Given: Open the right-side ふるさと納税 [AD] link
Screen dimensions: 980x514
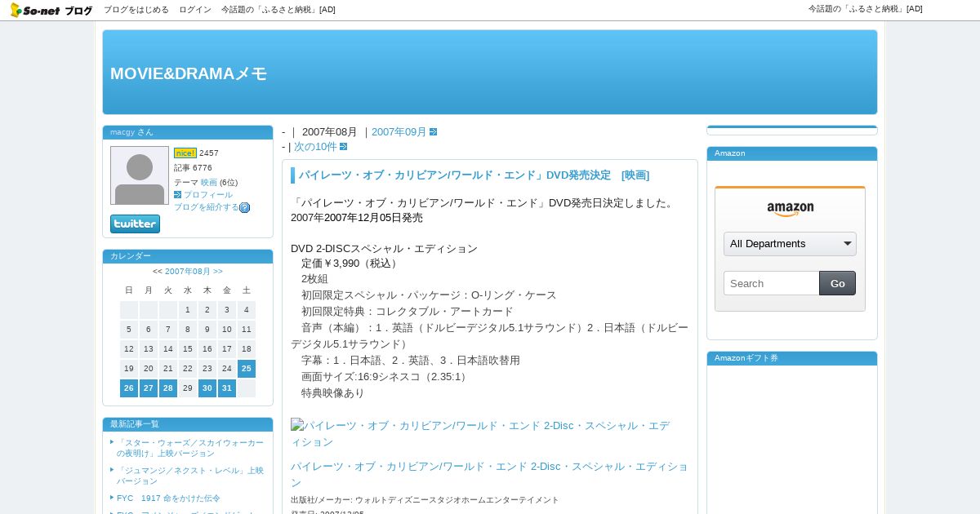Looking at the screenshot, I should (x=866, y=9).
